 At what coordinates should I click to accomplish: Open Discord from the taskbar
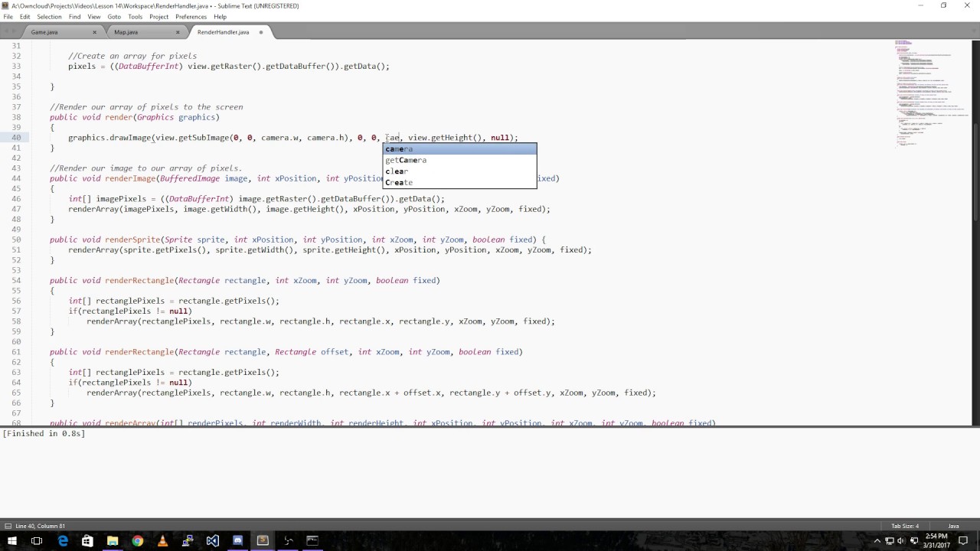[237, 541]
